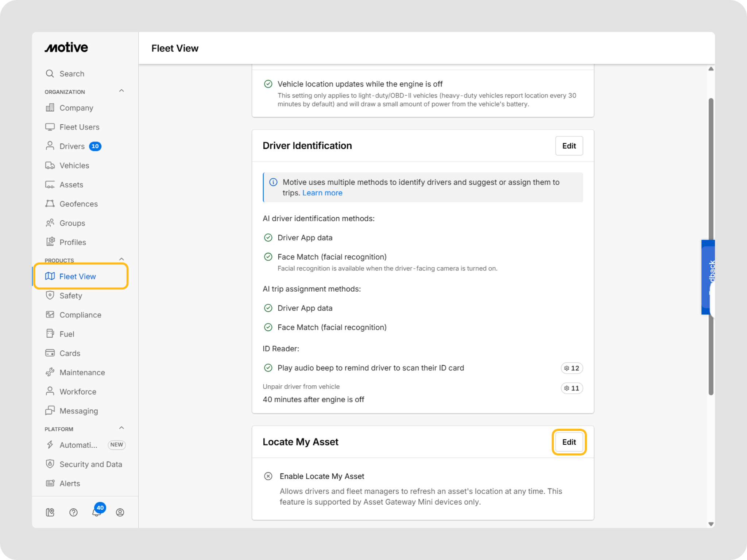Click the 'Driver Identification' section heading
The image size is (747, 560).
(307, 145)
